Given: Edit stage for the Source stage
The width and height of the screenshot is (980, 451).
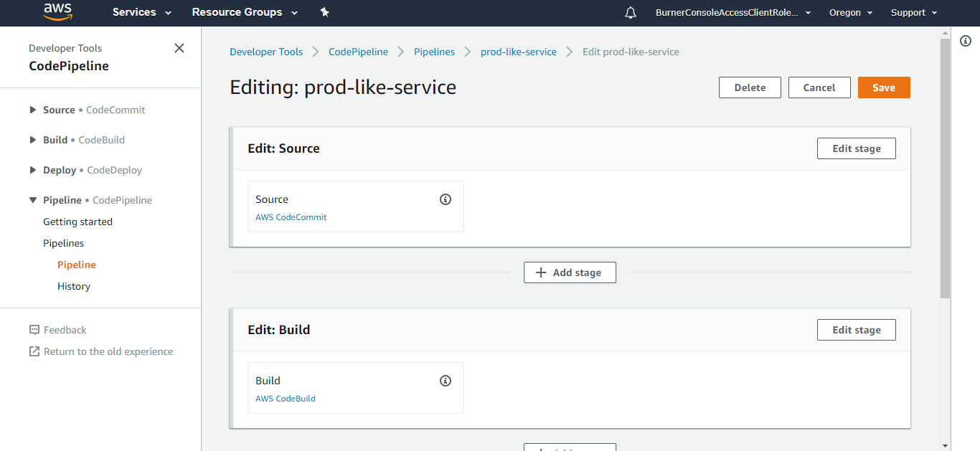Looking at the screenshot, I should pos(857,148).
